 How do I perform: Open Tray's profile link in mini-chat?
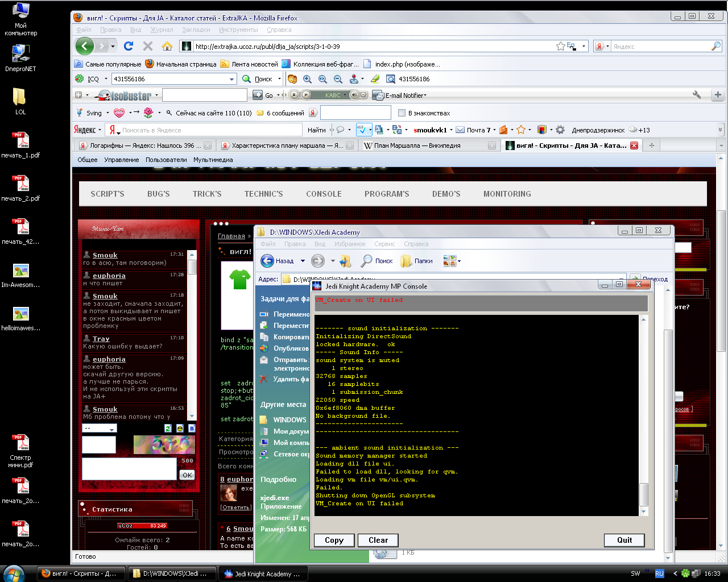click(101, 339)
